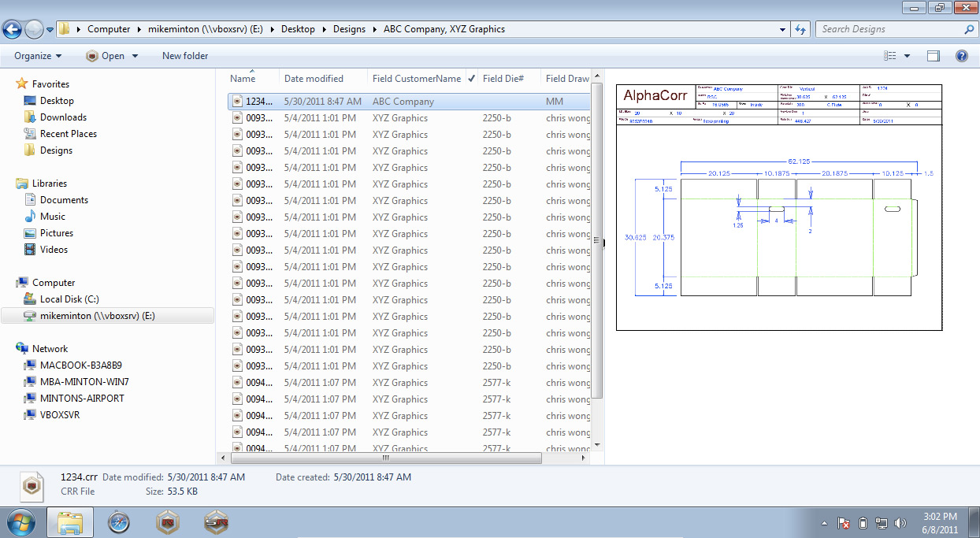Select the 1234... file row
This screenshot has width=980, height=538.
pos(408,102)
